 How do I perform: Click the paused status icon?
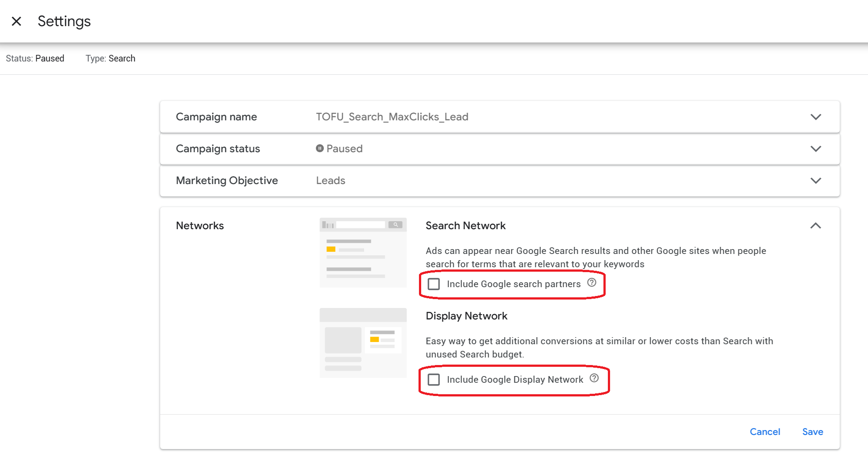pos(320,149)
